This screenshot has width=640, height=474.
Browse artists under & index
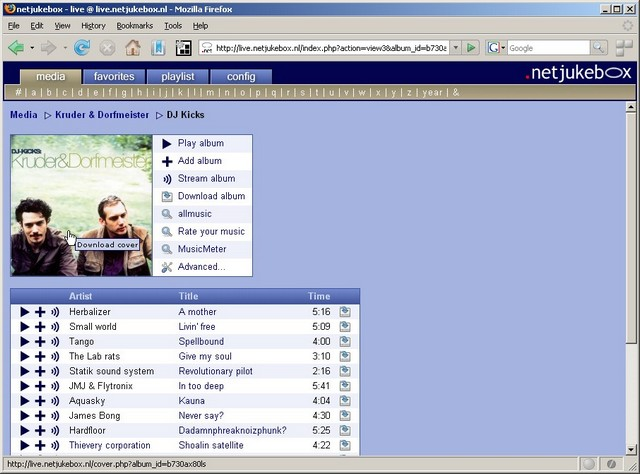point(456,93)
